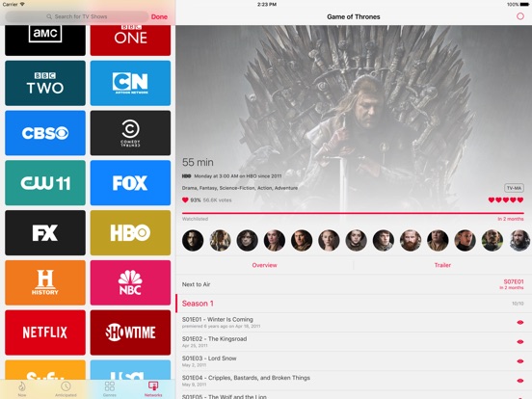Image resolution: width=532 pixels, height=399 pixels.
Task: Click the Carrier Wi-Fi status indicator
Action: point(13,5)
